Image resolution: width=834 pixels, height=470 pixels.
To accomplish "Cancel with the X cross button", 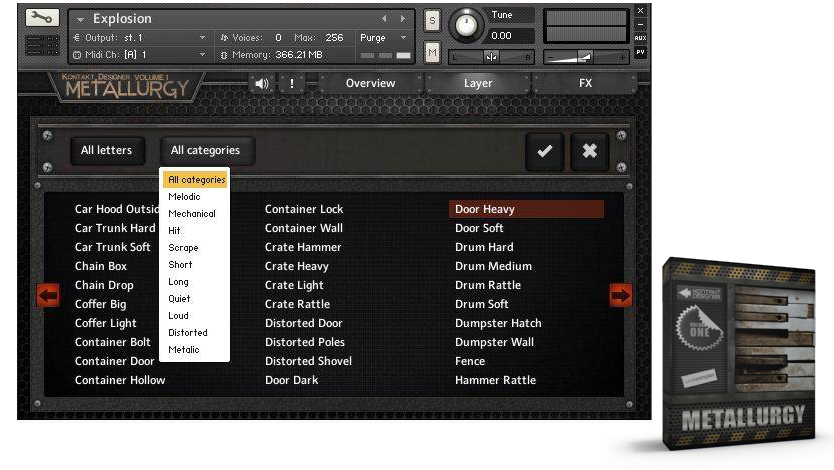I will pyautogui.click(x=589, y=152).
